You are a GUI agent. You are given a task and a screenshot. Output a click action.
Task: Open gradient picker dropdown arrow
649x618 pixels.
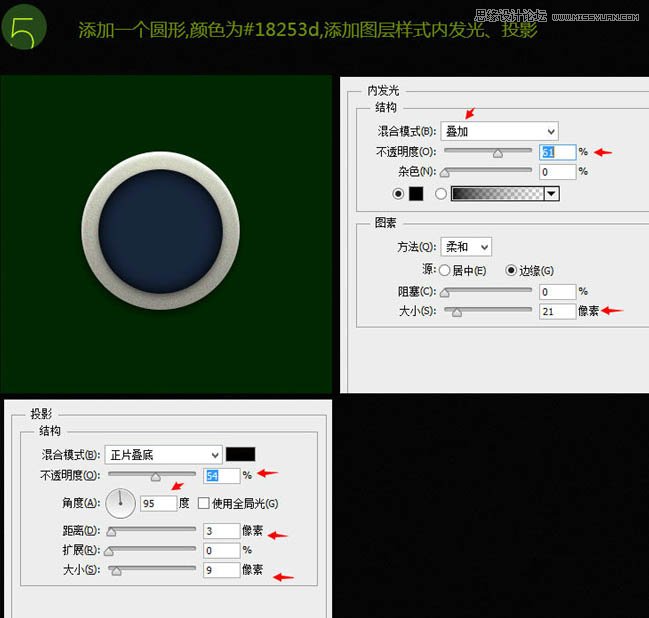point(551,193)
